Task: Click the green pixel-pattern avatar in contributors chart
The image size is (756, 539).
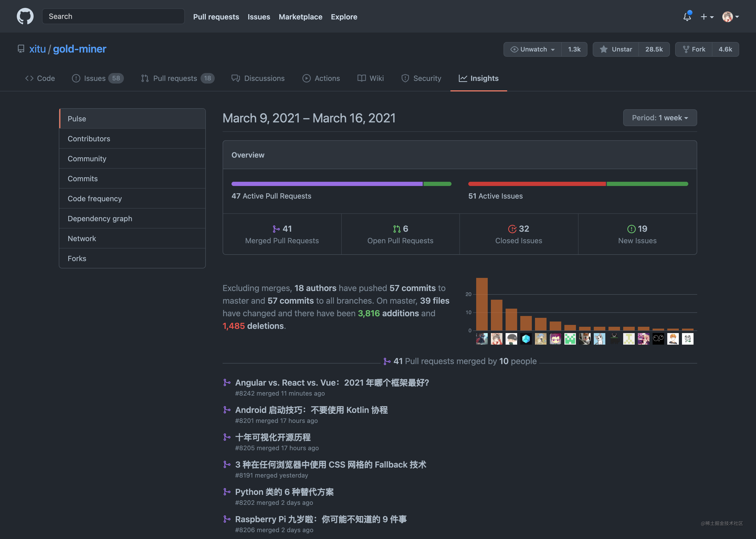Action: pos(570,339)
